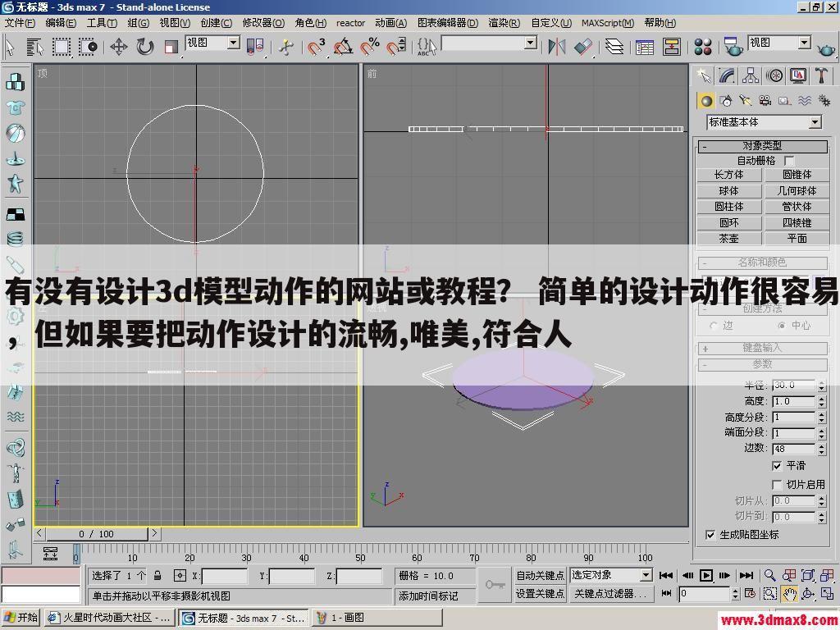Open the Modify panel
Image resolution: width=840 pixels, height=630 pixels.
[725, 75]
